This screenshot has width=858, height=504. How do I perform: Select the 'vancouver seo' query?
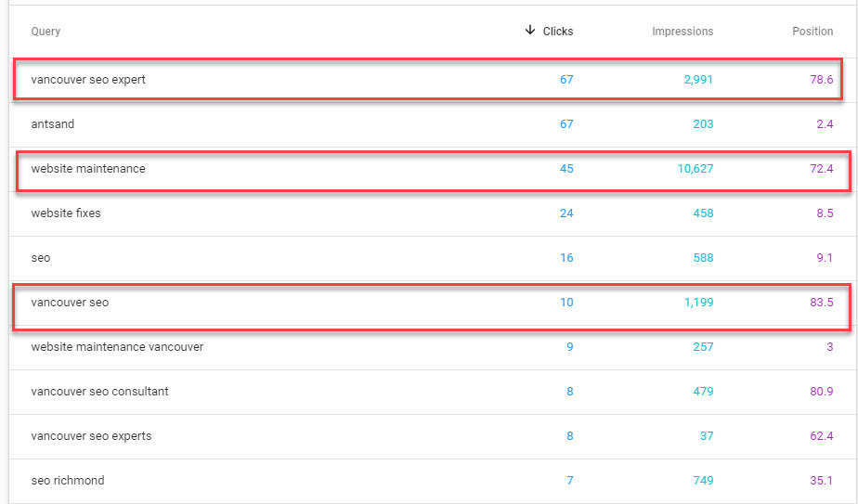(70, 302)
